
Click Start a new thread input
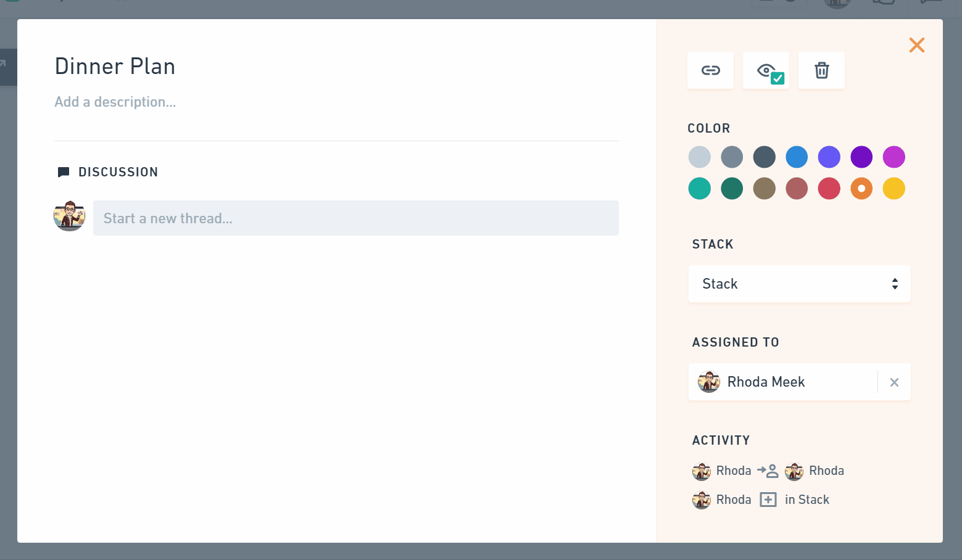[355, 218]
